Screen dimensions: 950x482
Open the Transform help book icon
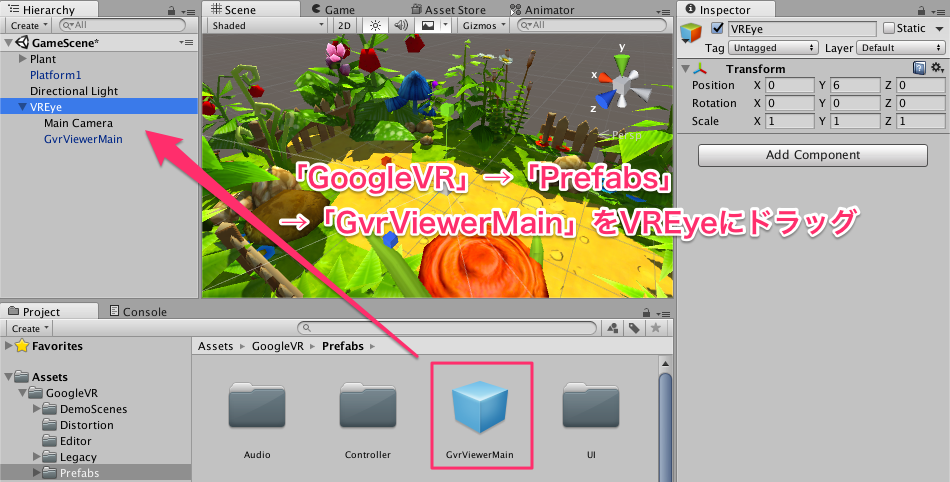pyautogui.click(x=919, y=68)
